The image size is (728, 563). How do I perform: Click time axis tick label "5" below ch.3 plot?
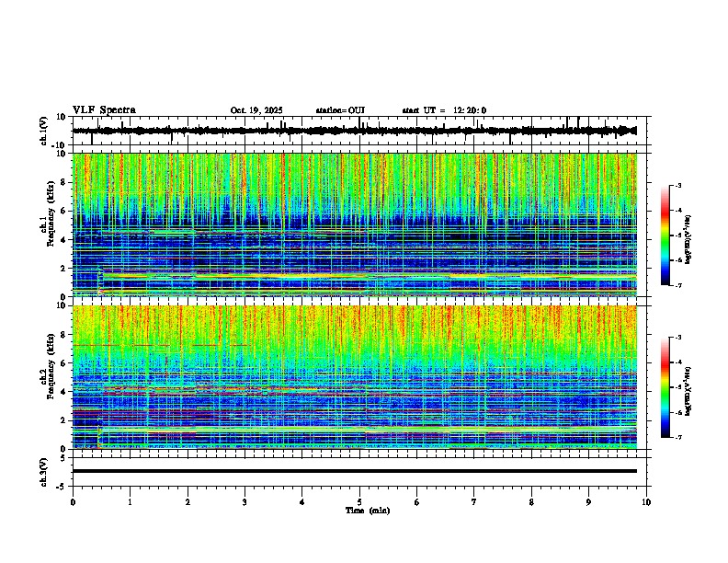click(359, 502)
